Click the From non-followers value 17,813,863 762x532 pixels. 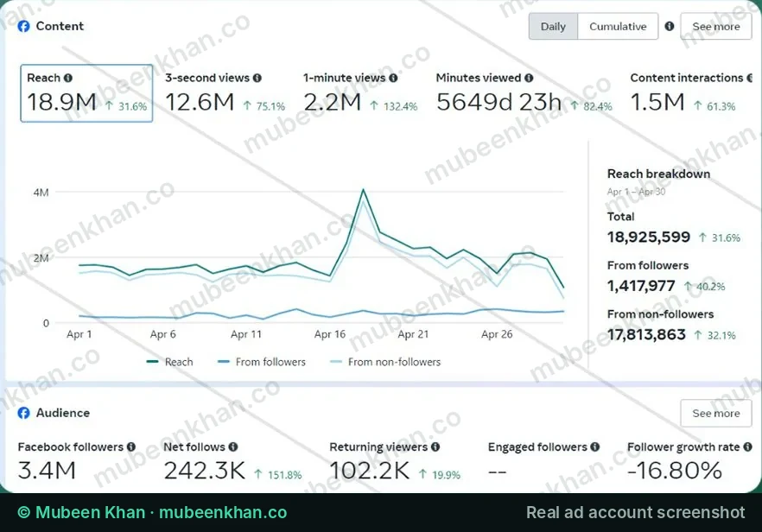646,334
